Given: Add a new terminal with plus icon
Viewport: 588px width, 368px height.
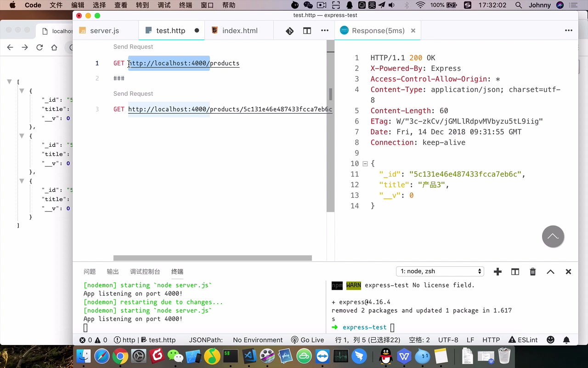Looking at the screenshot, I should point(498,271).
